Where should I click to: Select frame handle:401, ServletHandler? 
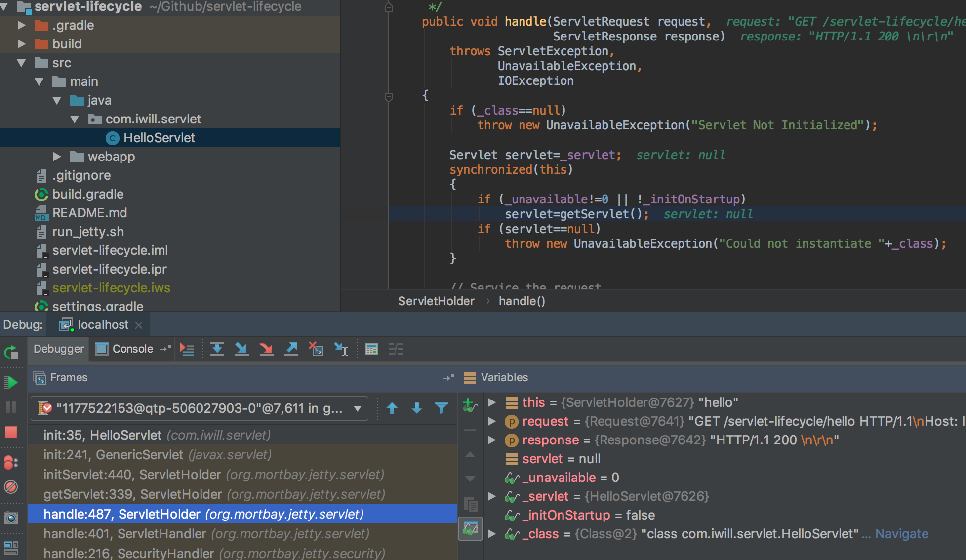coord(242,534)
